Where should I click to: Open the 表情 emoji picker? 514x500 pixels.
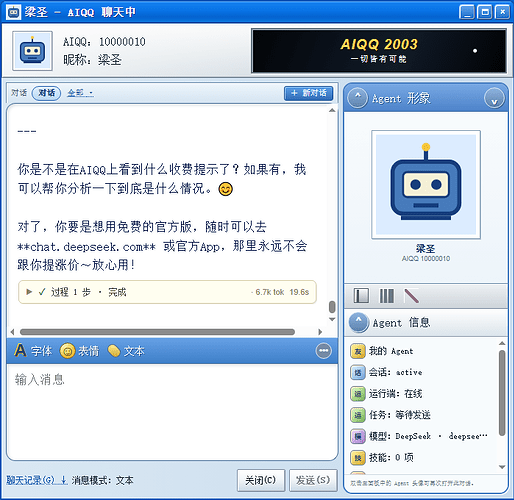[80, 351]
